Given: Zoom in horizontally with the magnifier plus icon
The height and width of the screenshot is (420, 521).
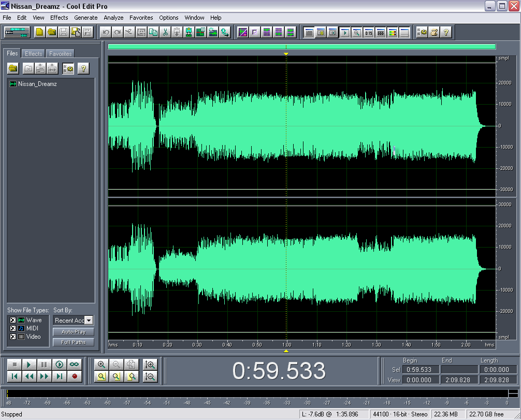Looking at the screenshot, I should (102, 365).
